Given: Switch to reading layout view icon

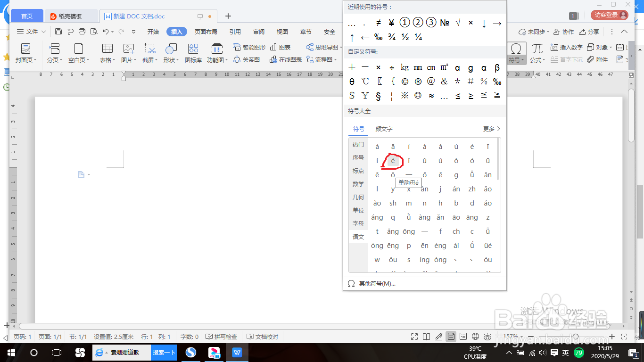Looking at the screenshot, I should [427, 337].
